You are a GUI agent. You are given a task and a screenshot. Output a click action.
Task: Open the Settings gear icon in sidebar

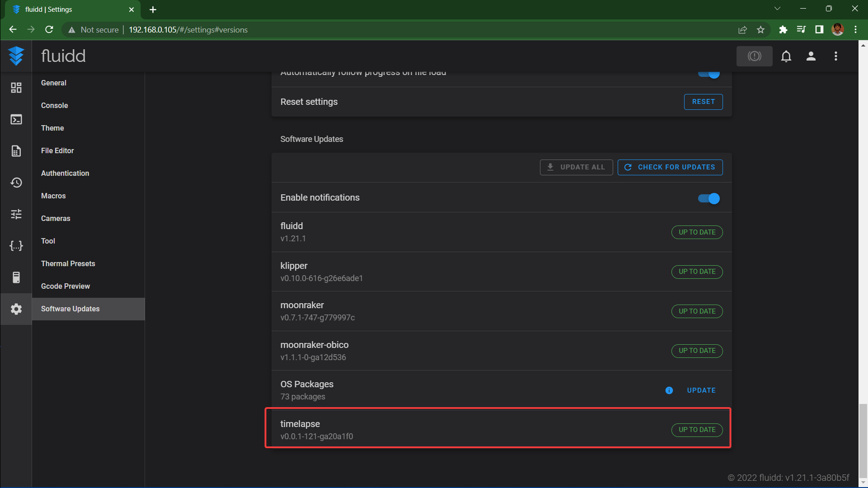(x=16, y=309)
